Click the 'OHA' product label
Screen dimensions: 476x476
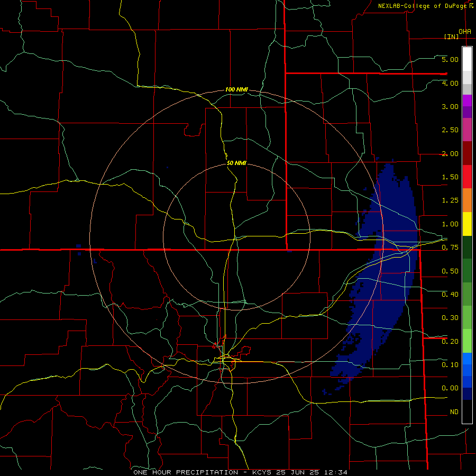pos(465,32)
